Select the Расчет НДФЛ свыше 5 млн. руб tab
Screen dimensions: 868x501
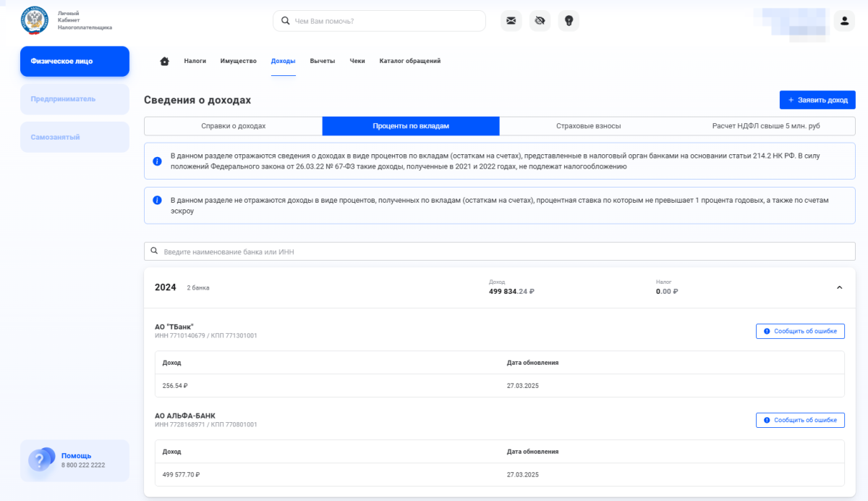[x=766, y=126]
